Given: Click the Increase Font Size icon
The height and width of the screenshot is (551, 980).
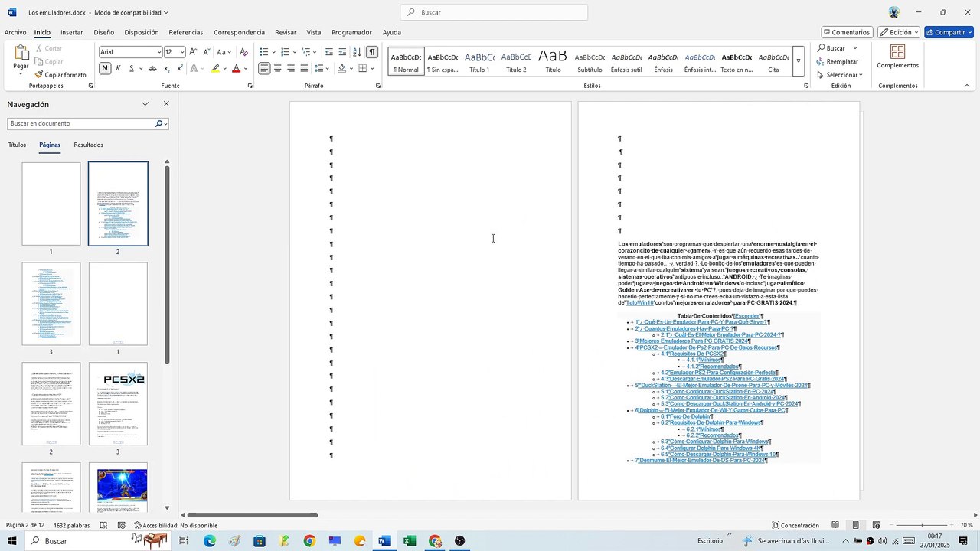Looking at the screenshot, I should pyautogui.click(x=193, y=52).
